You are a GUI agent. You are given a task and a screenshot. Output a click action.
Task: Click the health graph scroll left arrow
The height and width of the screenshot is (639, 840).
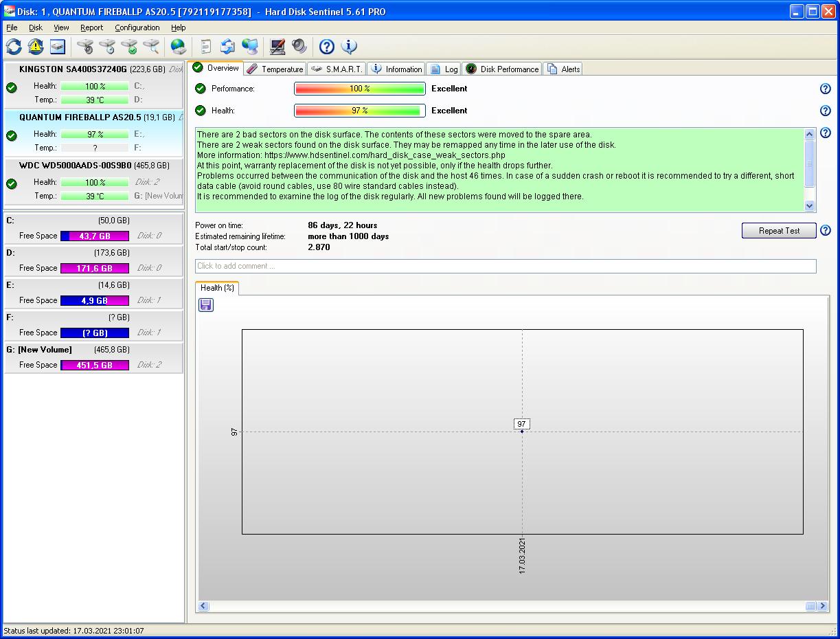coord(203,606)
